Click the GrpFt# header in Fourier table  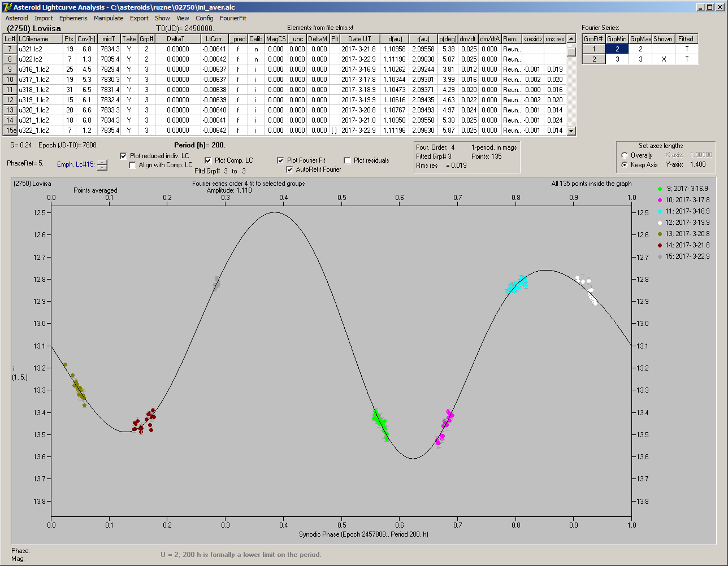coord(593,39)
